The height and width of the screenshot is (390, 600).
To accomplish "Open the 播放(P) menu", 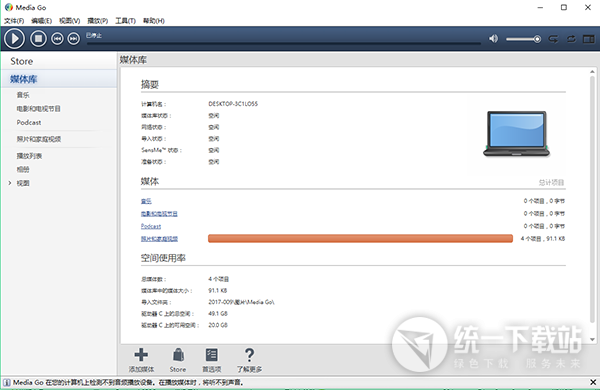I will tap(98, 21).
